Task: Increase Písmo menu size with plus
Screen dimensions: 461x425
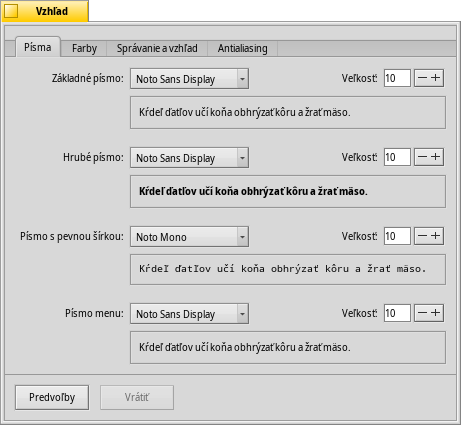Action: 436,313
